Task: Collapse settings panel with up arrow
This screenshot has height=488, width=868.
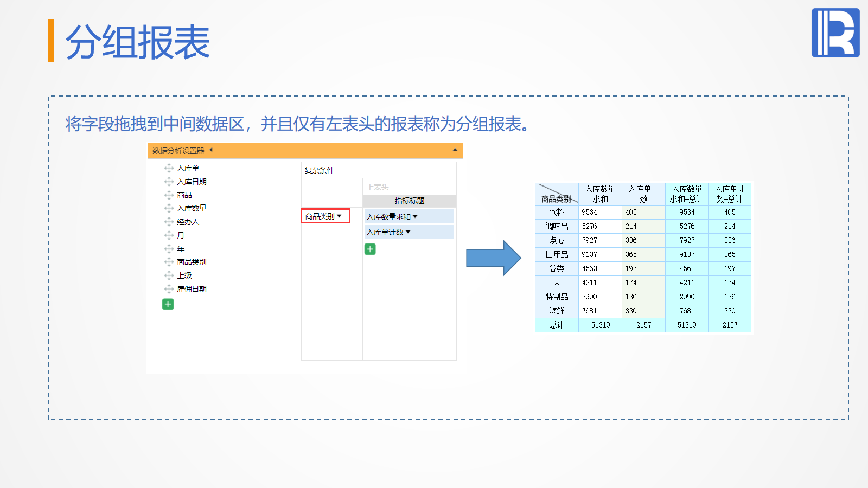Action: coord(455,150)
